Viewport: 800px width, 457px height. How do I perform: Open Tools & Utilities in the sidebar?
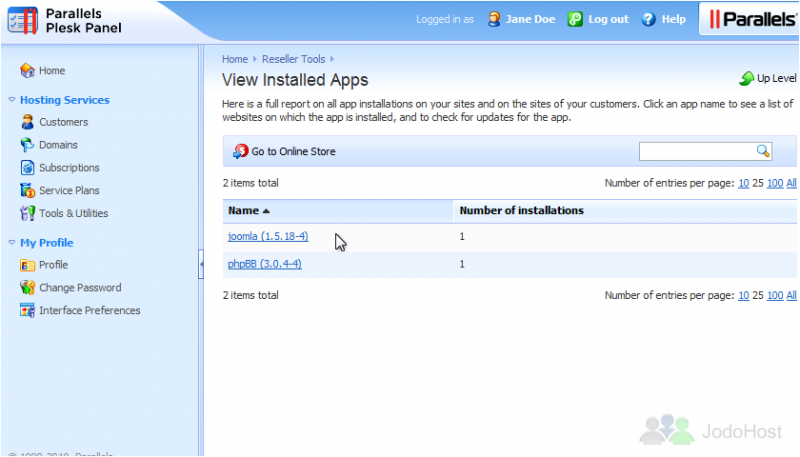pyautogui.click(x=73, y=213)
